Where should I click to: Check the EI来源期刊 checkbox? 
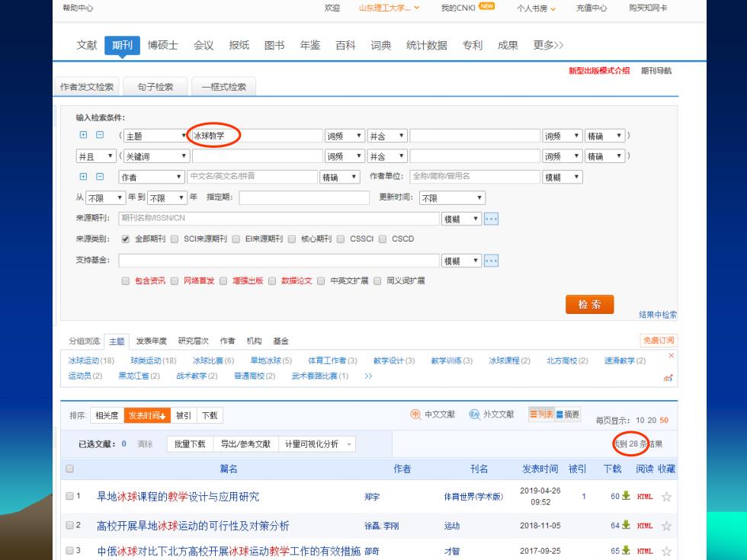(236, 239)
